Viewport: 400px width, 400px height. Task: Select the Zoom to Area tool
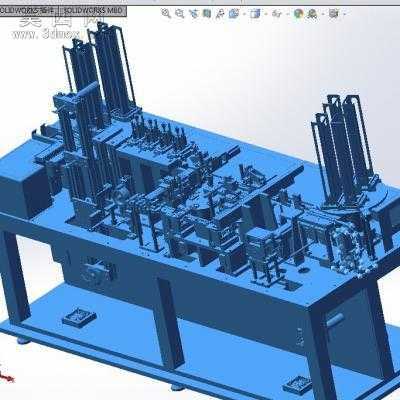(x=180, y=14)
